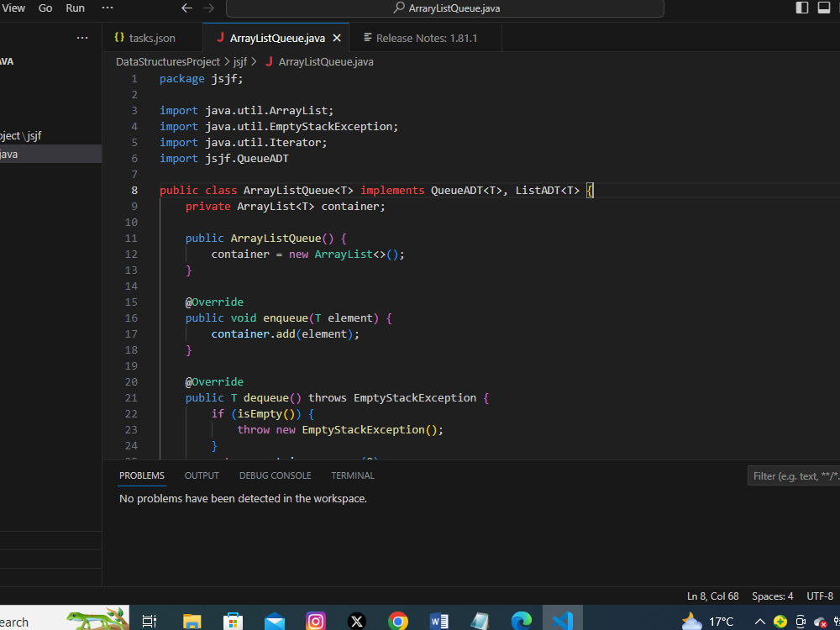Open Microsoft Word from the taskbar
Screen dimensions: 840x630
tap(439, 622)
